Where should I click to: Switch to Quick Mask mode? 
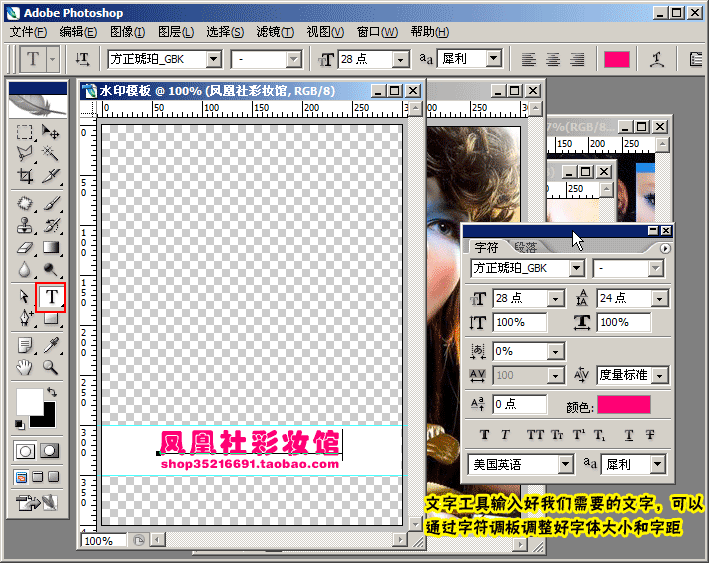50,451
